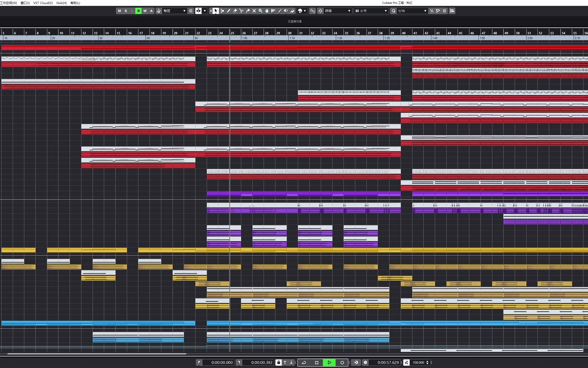This screenshot has height=368, width=588.
Task: Open the Auto-Scroll settings arrow
Action: [205, 11]
